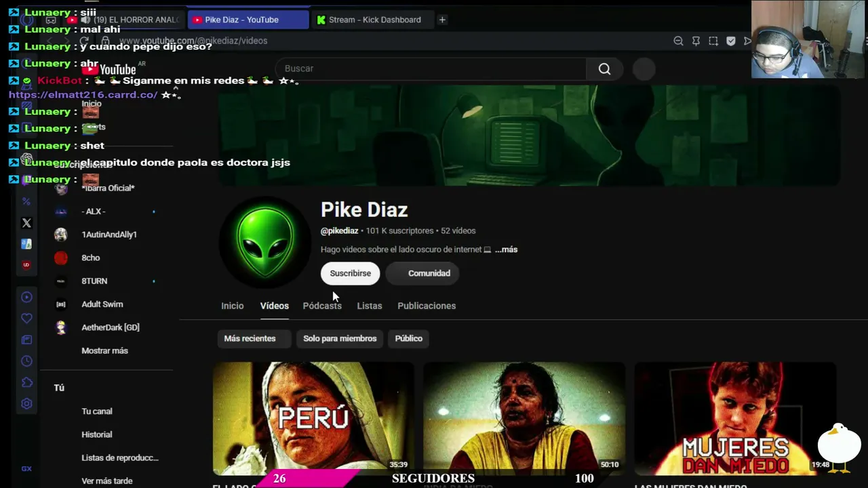This screenshot has width=868, height=488.
Task: Open the heart bookmarks icon in sidebar
Action: point(26,319)
